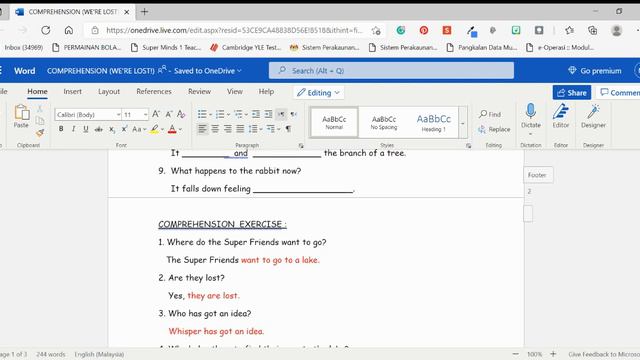Open the font color dropdown arrow
The image size is (640, 360).
pyautogui.click(x=180, y=129)
